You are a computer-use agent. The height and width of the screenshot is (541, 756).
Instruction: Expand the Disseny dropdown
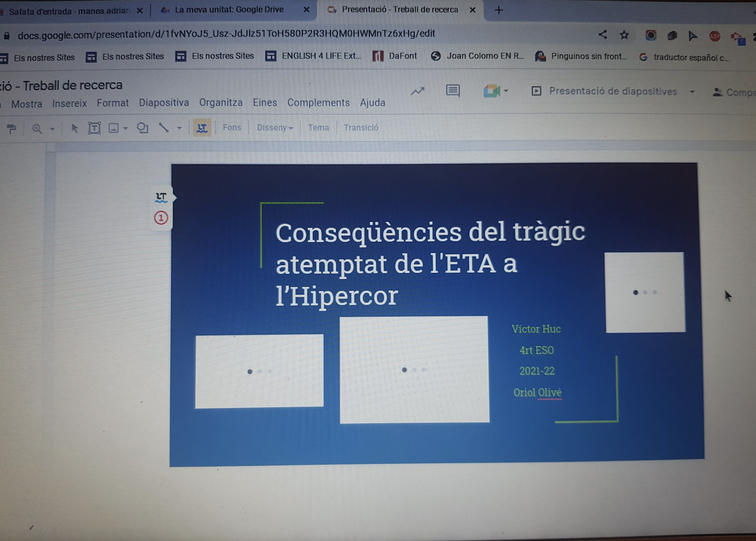[275, 128]
